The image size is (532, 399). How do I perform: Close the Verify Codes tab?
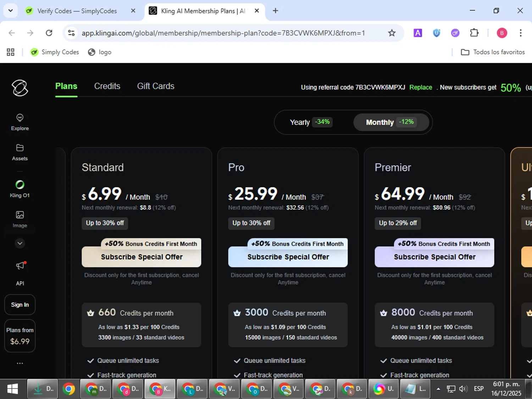tap(133, 11)
